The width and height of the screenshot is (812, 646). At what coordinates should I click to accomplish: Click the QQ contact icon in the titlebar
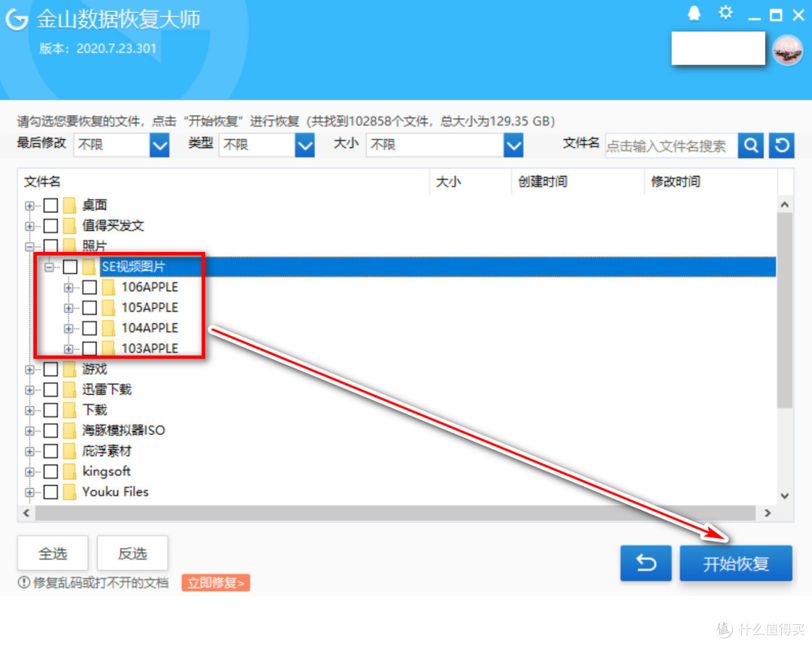(694, 13)
